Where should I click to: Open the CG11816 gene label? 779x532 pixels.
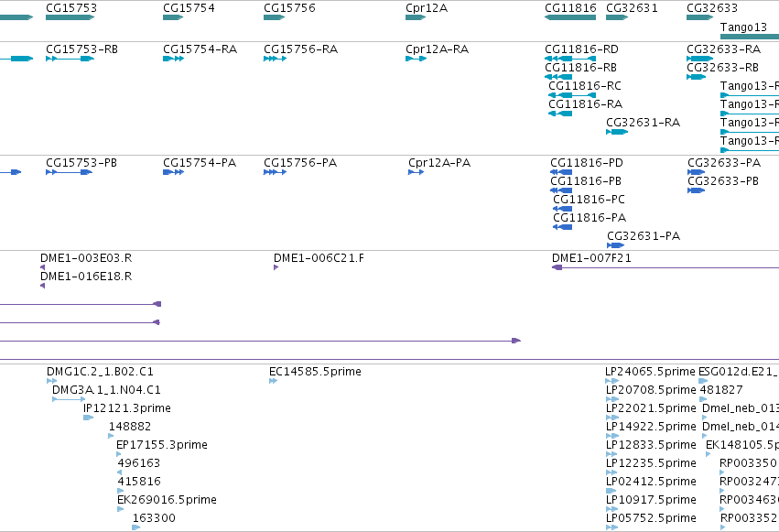[570, 8]
